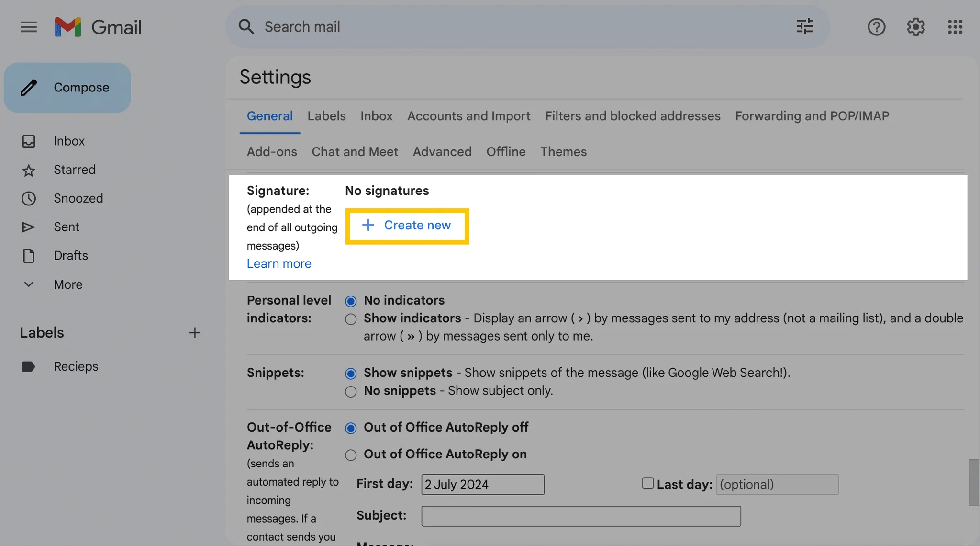
Task: Switch to the Labels settings tab
Action: [327, 116]
